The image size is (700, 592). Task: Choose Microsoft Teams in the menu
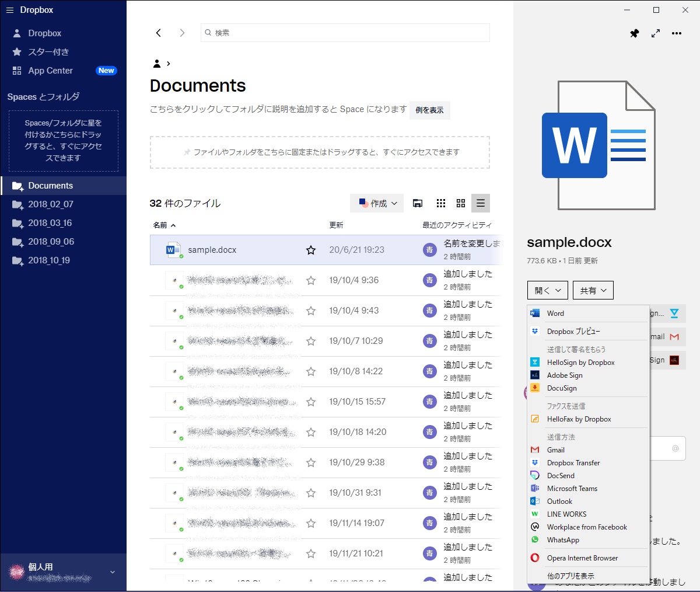pos(588,489)
